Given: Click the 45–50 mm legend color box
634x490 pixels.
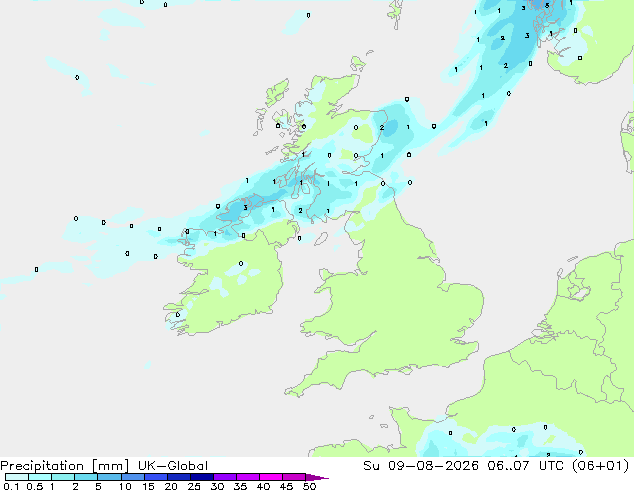Looking at the screenshot, I should point(294,477).
